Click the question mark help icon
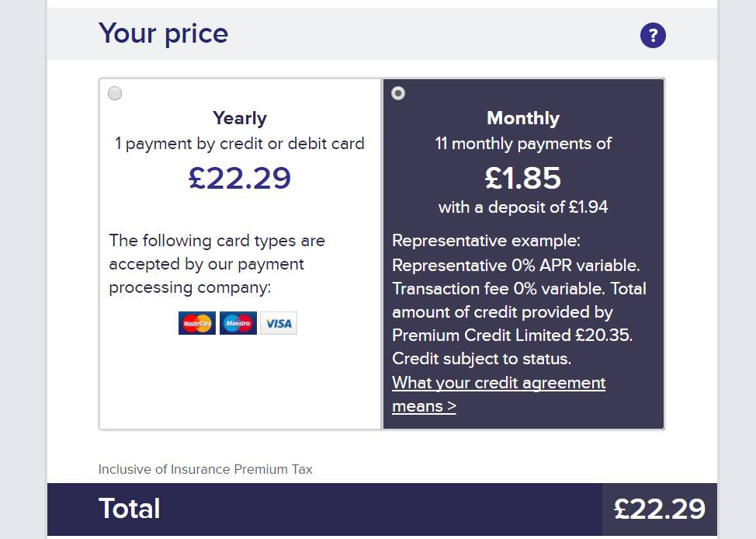The image size is (756, 539). 653,35
